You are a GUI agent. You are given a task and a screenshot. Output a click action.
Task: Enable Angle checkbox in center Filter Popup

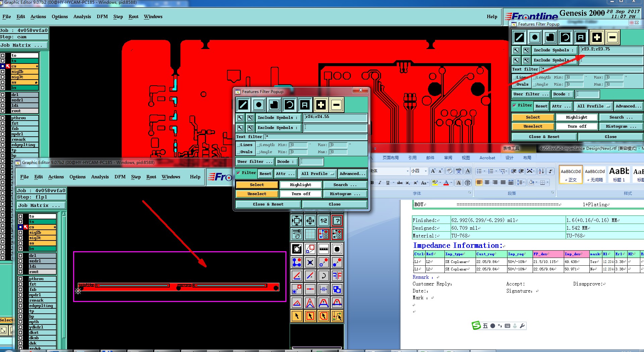(x=258, y=152)
